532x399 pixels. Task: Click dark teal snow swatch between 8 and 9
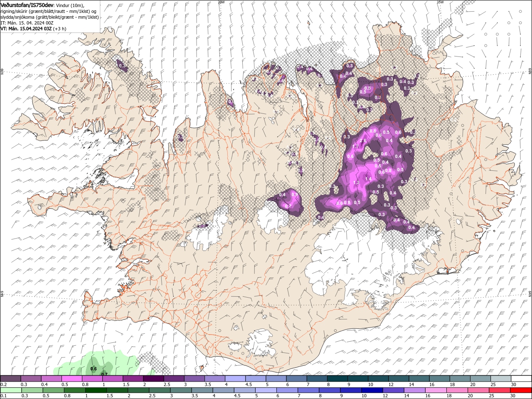(x=337, y=379)
